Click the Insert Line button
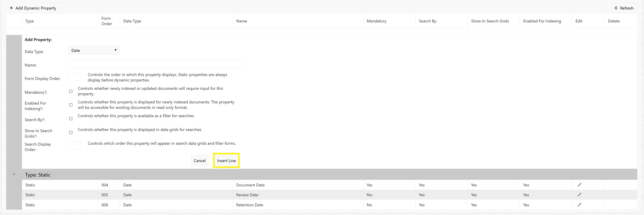 (226, 160)
